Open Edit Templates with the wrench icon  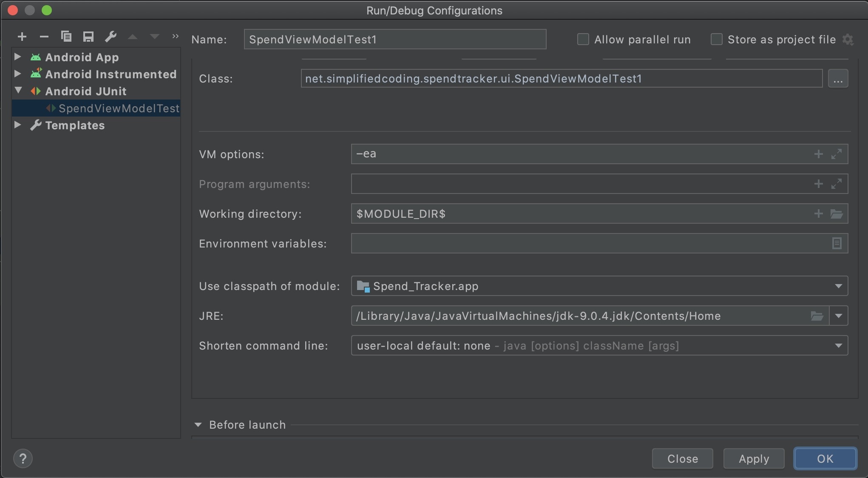point(111,37)
